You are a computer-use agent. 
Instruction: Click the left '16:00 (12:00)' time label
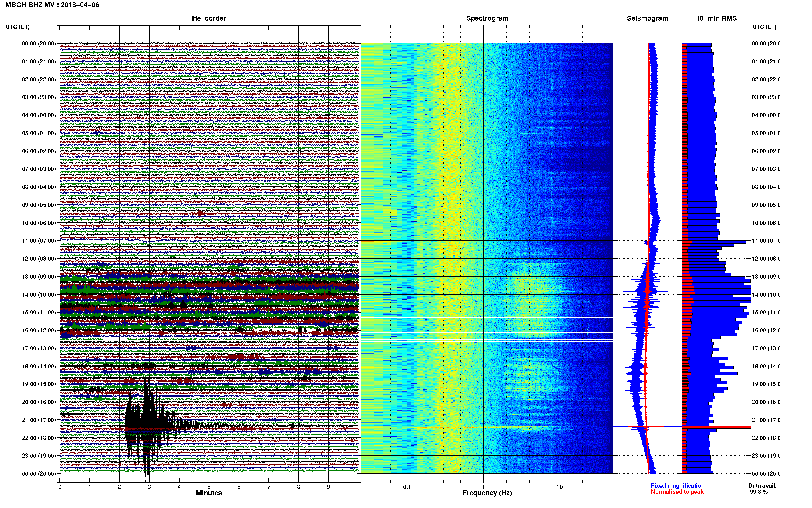(x=39, y=331)
